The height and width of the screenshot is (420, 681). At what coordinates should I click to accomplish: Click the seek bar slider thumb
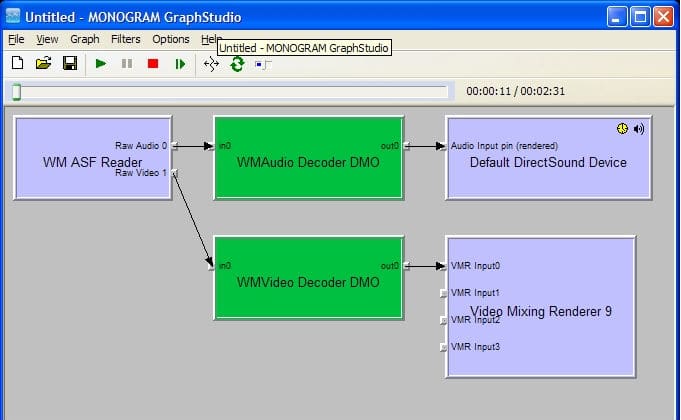pyautogui.click(x=17, y=92)
